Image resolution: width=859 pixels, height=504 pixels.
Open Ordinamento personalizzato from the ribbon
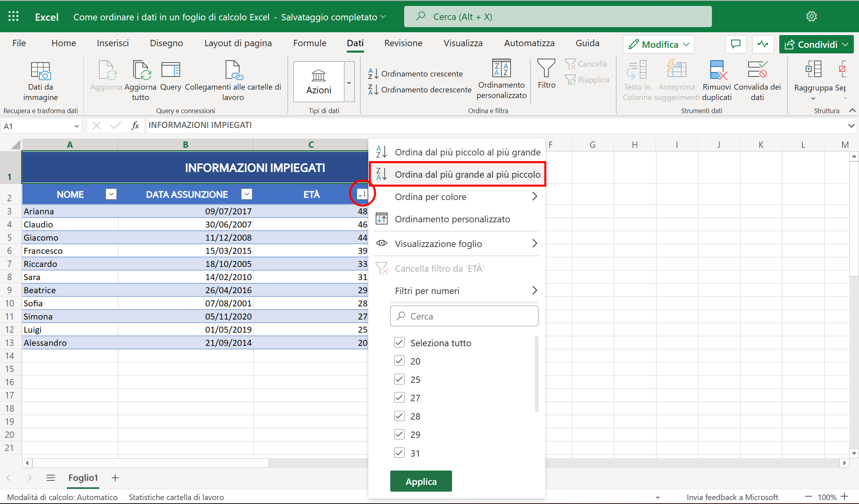pyautogui.click(x=501, y=80)
